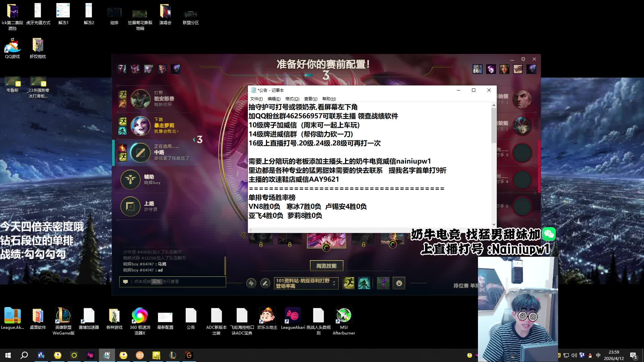
Task: Click Notepad's vertical scrollbar thumb
Action: click(x=494, y=126)
